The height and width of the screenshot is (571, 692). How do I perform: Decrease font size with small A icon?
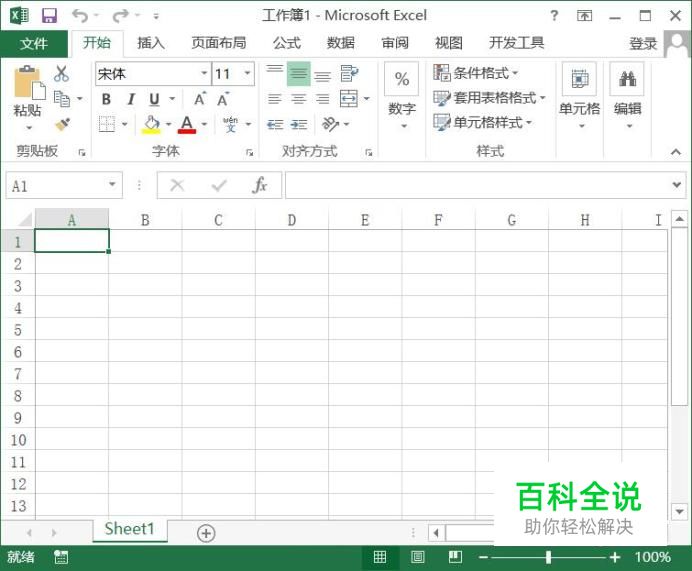pos(223,99)
